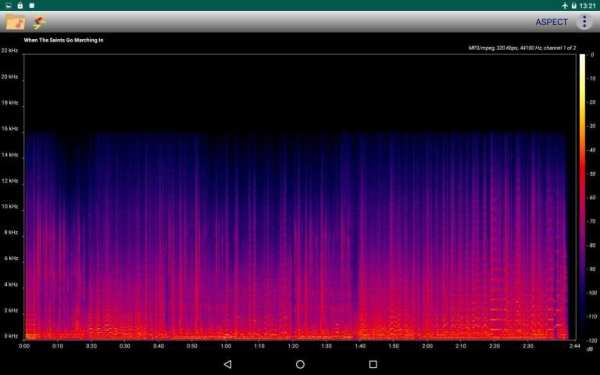This screenshot has width=600, height=375.
Task: Click the 4 kHz frequency label
Action: (11, 284)
